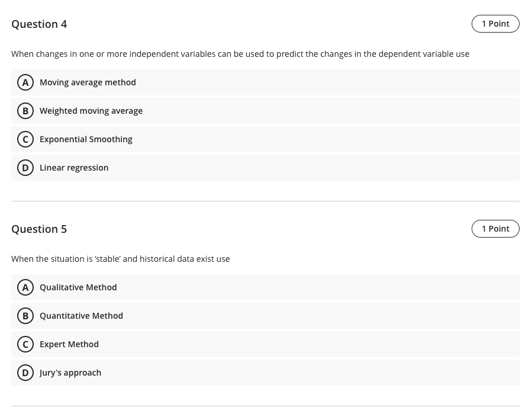
Task: Click the Question 4 heading
Action: (39, 24)
